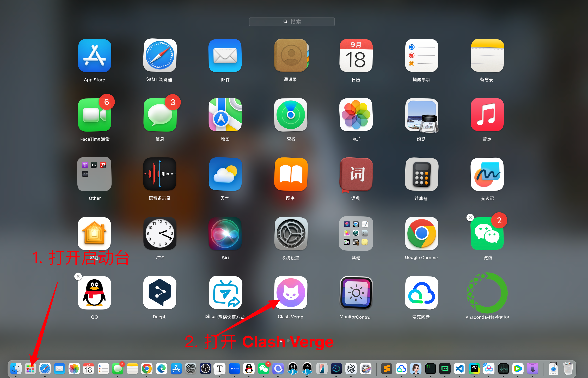Image resolution: width=588 pixels, height=378 pixels.
Task: Start the FaceTime通话 app
Action: 94,115
